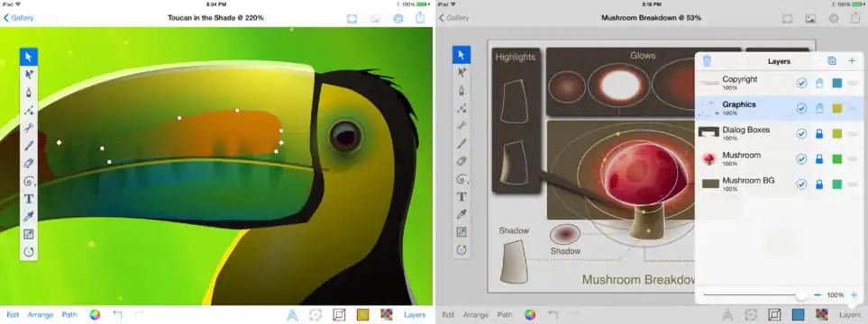Screen dimensions: 868x324
Task: Open the photo import icon in Toucan window
Action: (x=375, y=18)
